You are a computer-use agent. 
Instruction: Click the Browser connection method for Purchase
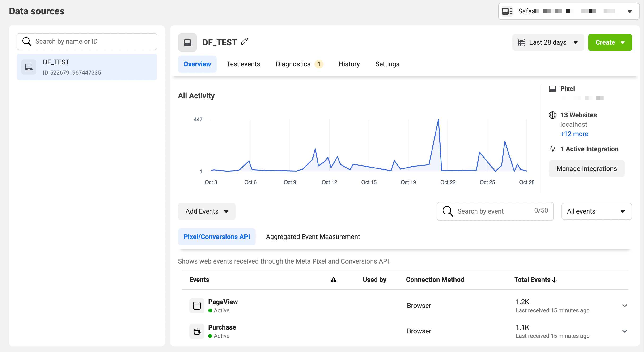tap(419, 331)
